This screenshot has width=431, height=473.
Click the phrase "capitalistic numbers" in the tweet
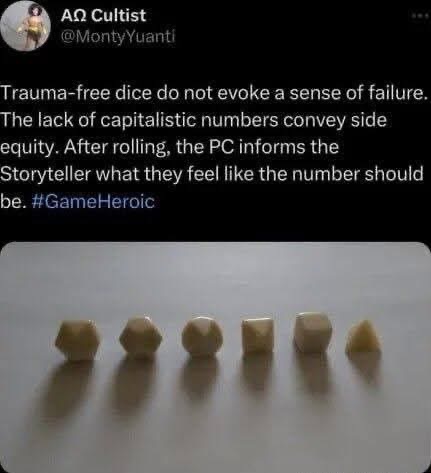[190, 121]
